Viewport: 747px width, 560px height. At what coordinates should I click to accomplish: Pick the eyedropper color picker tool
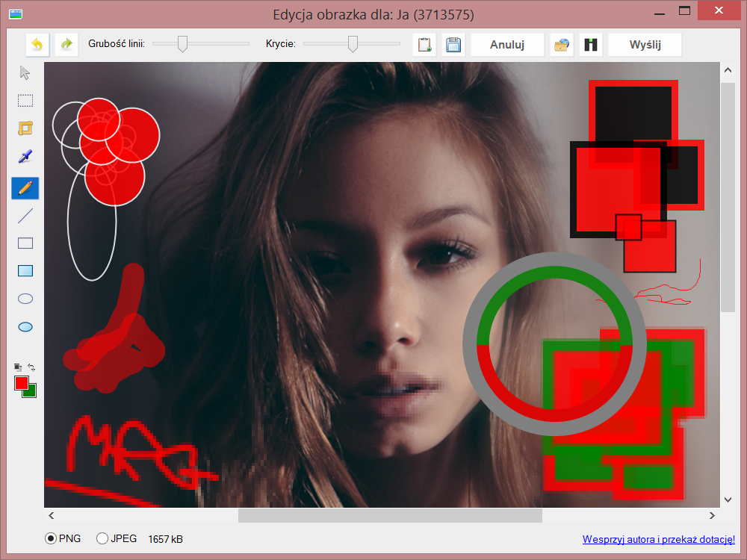tap(25, 157)
